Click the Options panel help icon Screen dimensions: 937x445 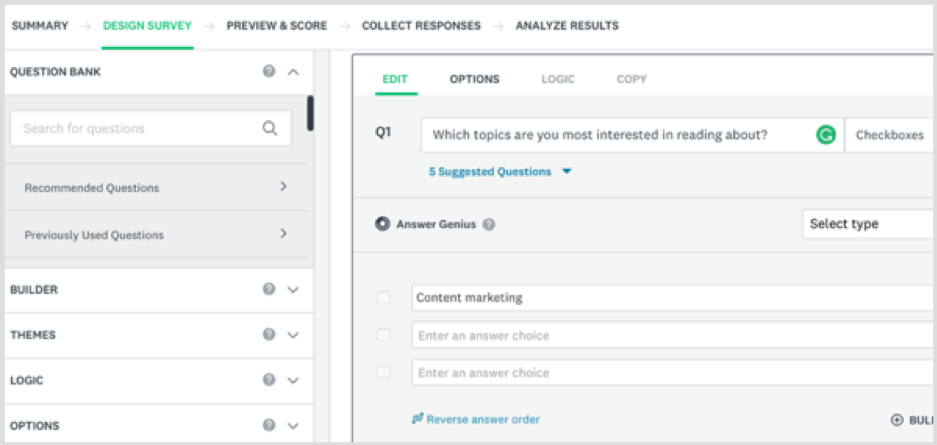coord(269,425)
